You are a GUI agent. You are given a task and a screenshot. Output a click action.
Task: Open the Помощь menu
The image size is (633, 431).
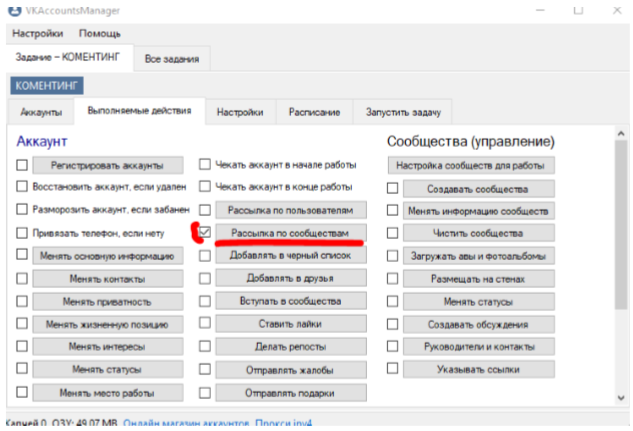(x=100, y=33)
